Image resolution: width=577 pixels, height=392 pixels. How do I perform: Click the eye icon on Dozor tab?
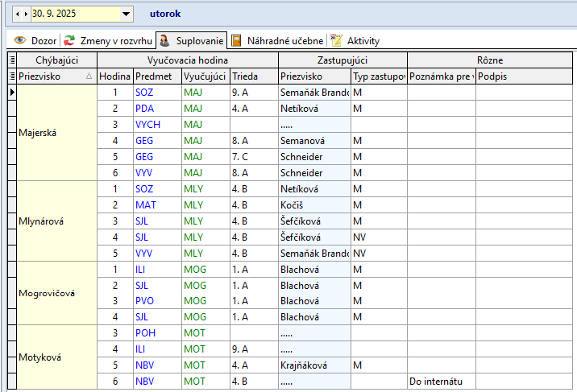pyautogui.click(x=20, y=40)
